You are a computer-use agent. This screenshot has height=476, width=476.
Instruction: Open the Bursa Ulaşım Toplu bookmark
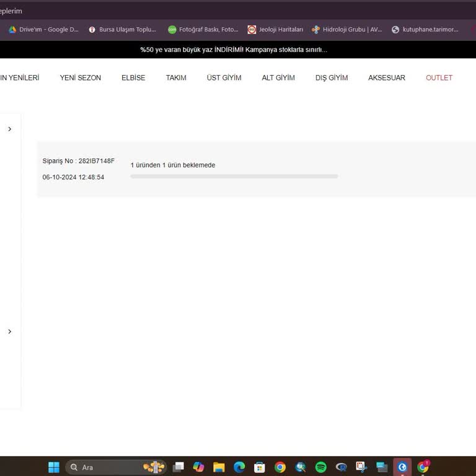click(123, 30)
